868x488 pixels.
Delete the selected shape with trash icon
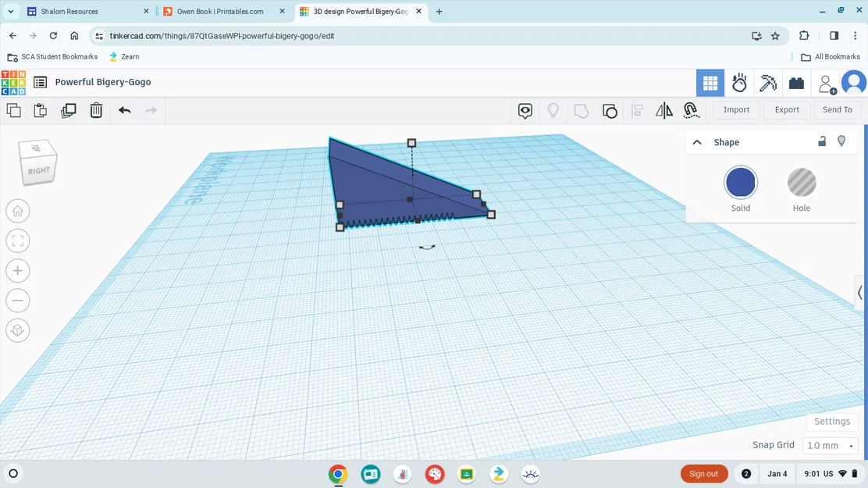coord(96,110)
